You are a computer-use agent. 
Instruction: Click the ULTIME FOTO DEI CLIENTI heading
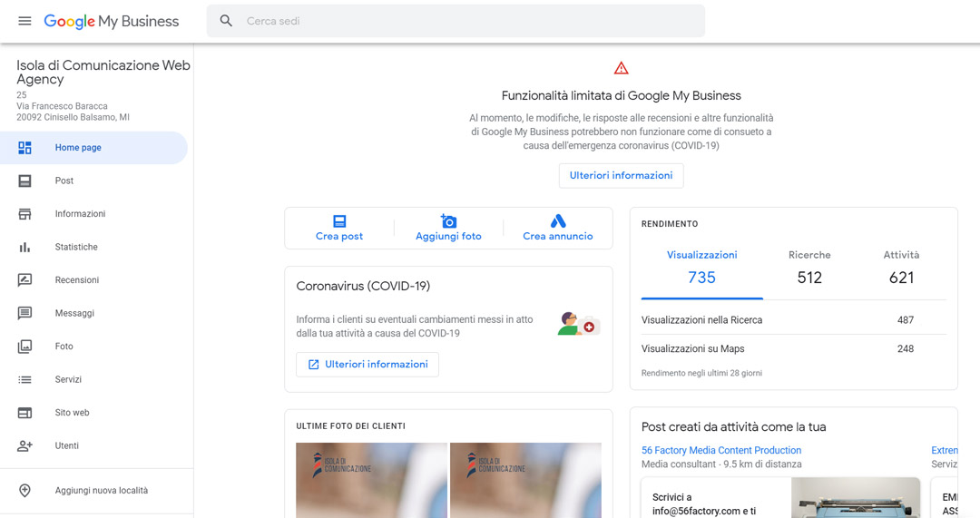click(350, 426)
